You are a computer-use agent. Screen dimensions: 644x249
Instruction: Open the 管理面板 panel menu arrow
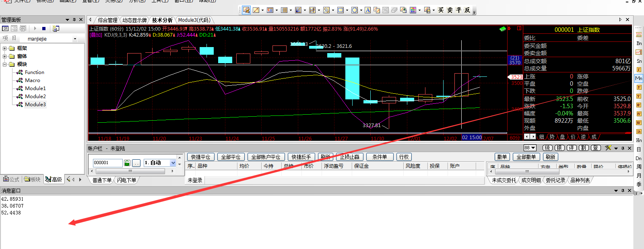(x=67, y=20)
